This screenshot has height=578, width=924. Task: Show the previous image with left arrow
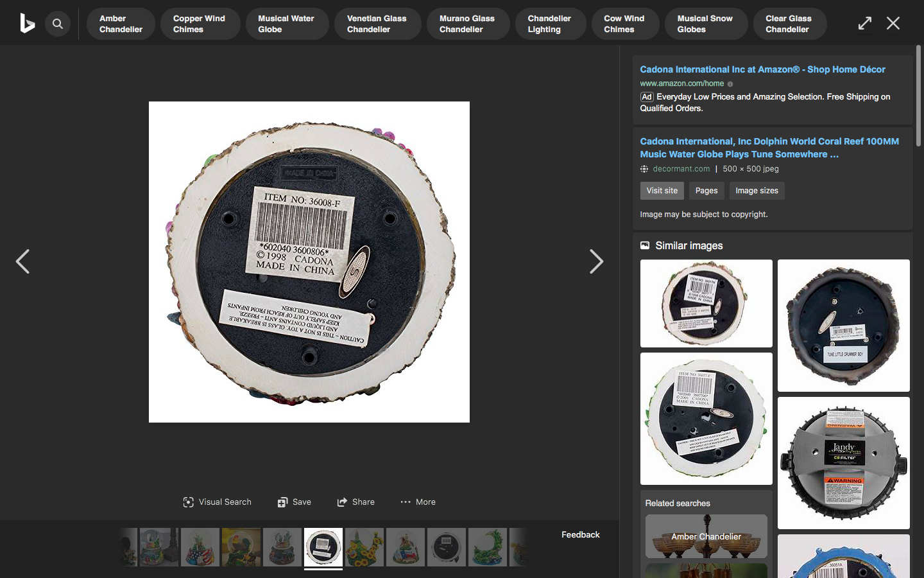[x=22, y=261]
